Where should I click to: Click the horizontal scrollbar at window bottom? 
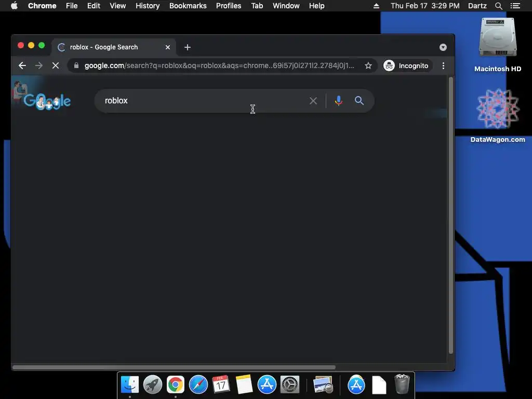pos(174,367)
